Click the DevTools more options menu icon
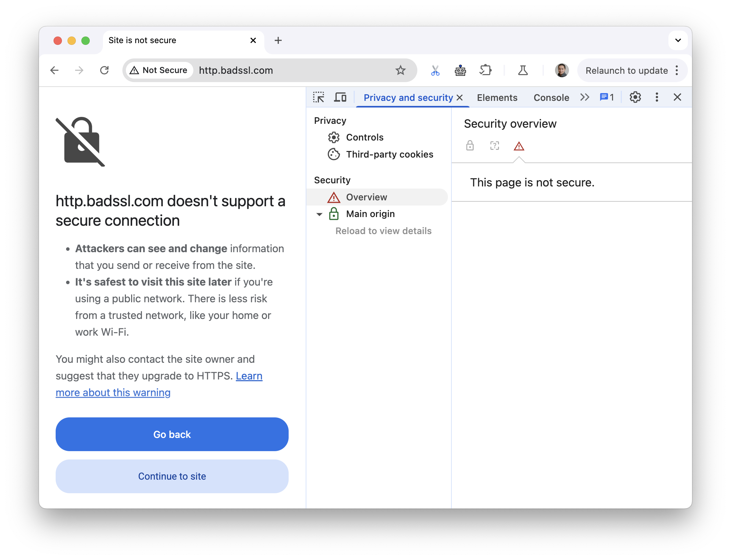Viewport: 731px width, 560px height. tap(656, 97)
